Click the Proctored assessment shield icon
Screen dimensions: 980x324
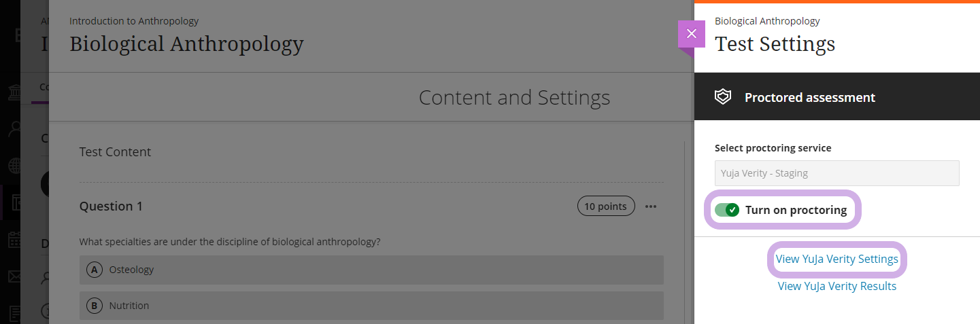pyautogui.click(x=722, y=97)
